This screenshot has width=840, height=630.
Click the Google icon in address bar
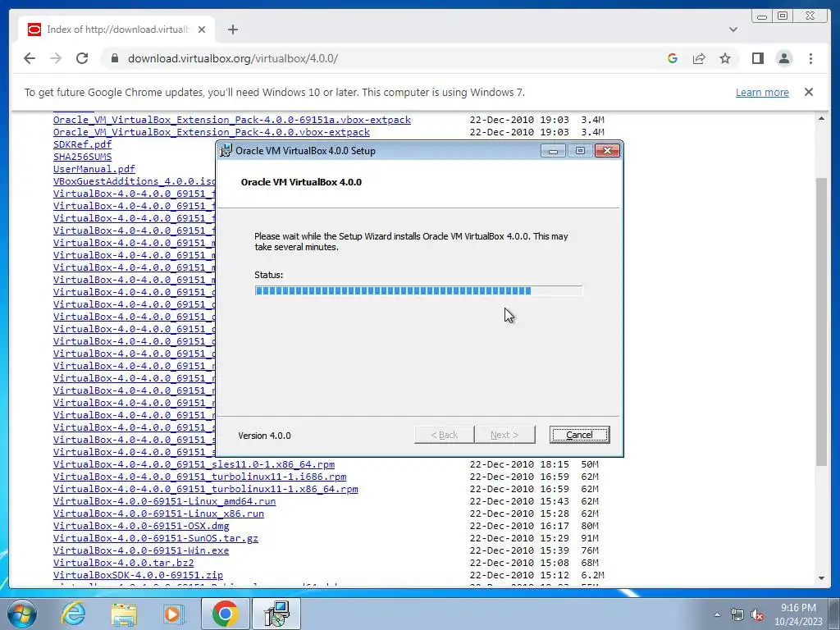point(673,58)
